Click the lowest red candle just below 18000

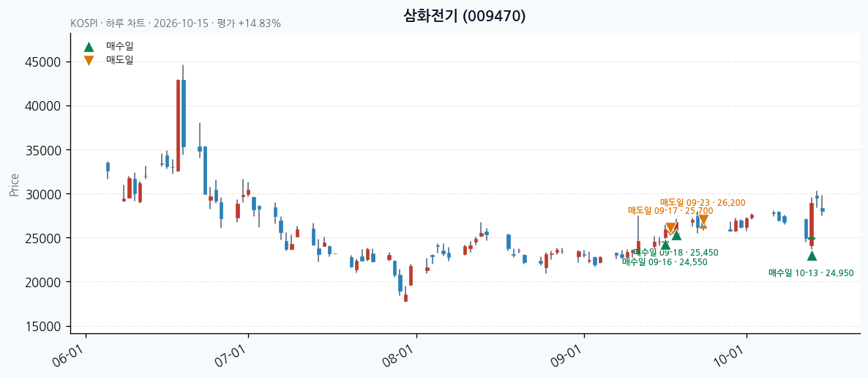coord(405,298)
